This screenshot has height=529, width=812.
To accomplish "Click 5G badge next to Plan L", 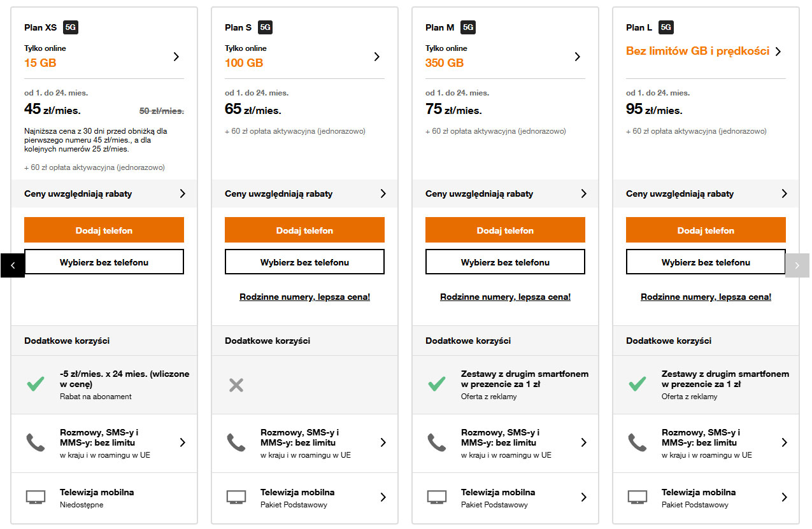I will 666,27.
